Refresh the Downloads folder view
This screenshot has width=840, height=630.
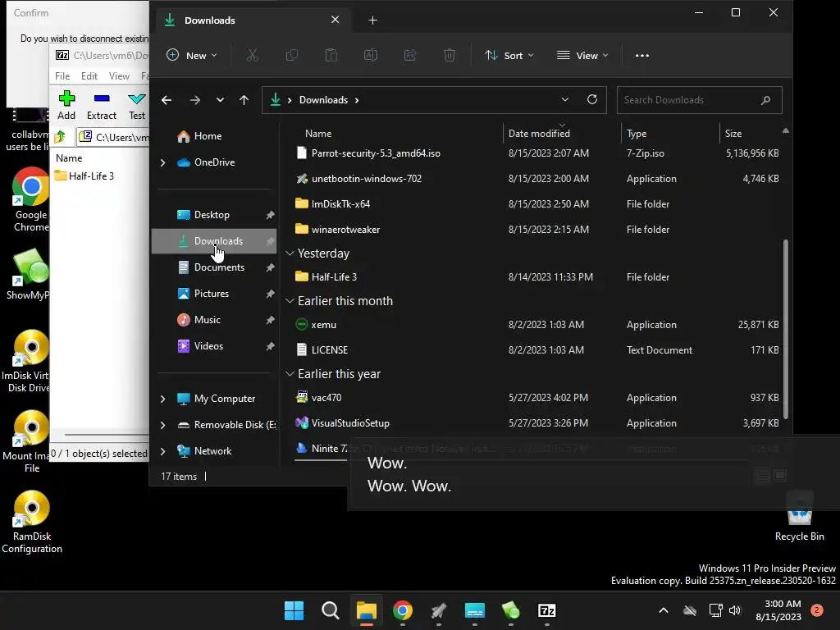click(x=592, y=99)
